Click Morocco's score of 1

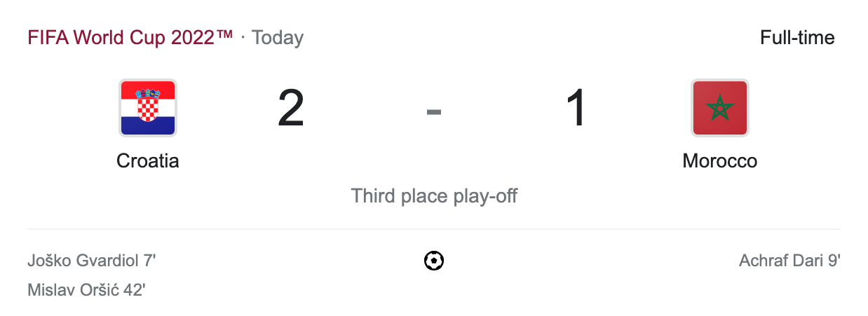point(576,109)
